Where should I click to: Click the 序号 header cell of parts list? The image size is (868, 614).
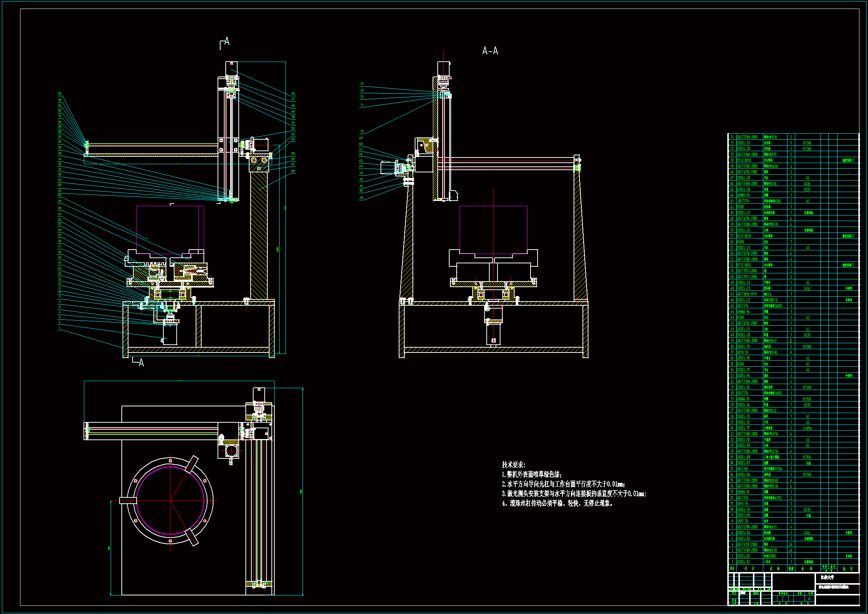[732, 569]
